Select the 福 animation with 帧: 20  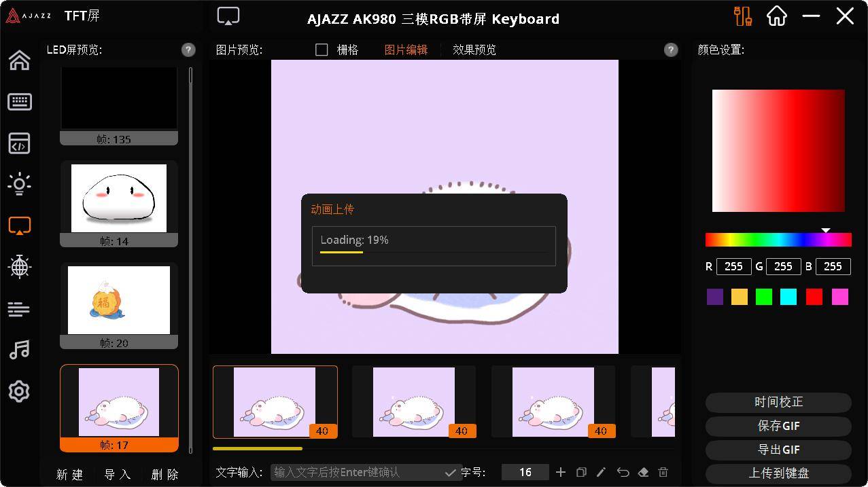click(119, 306)
